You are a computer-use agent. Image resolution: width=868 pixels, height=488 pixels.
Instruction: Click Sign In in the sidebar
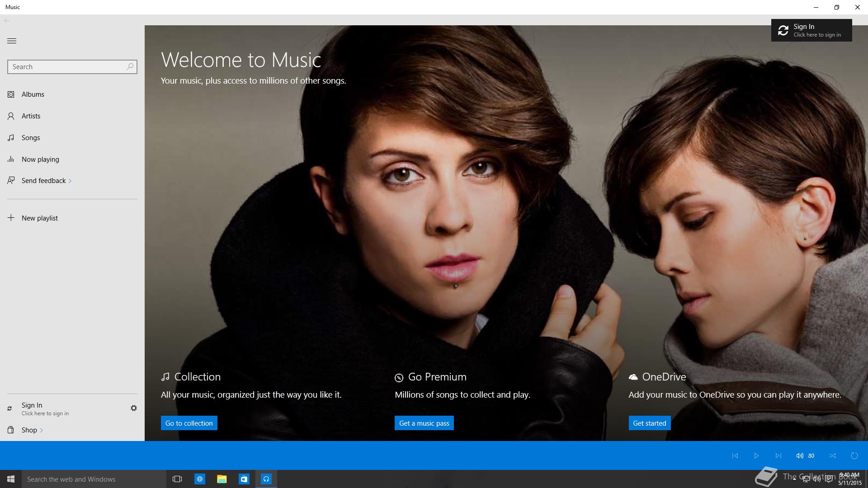(x=45, y=408)
